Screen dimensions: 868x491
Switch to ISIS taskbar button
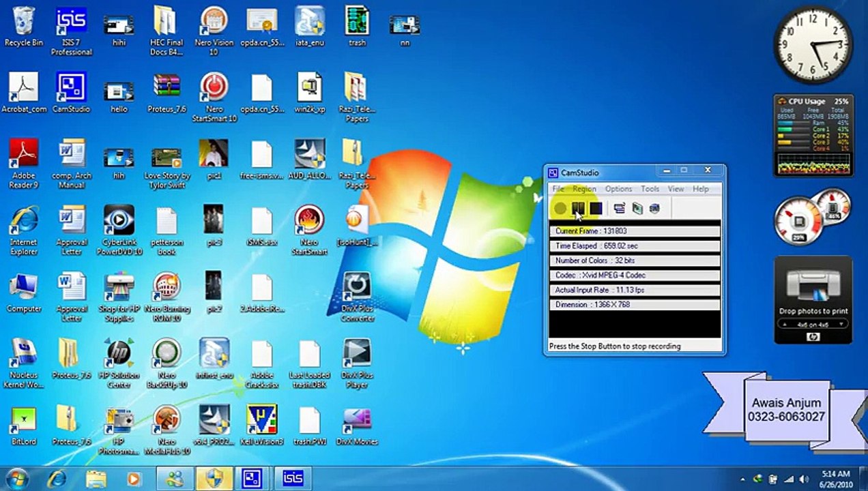293,479
